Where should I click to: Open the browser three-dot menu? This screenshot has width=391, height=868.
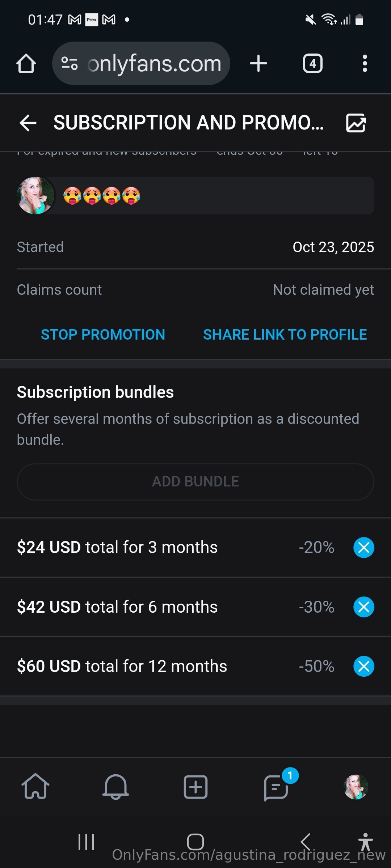point(365,64)
